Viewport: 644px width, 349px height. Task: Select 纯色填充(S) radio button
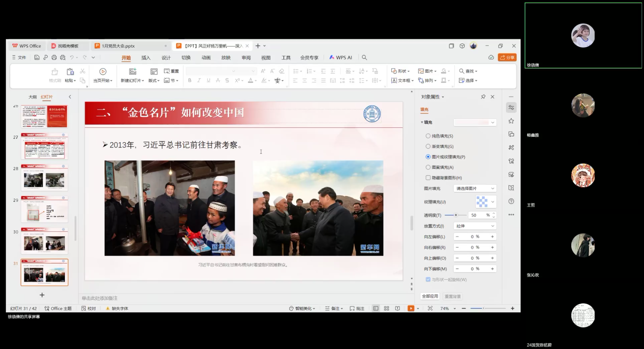428,136
